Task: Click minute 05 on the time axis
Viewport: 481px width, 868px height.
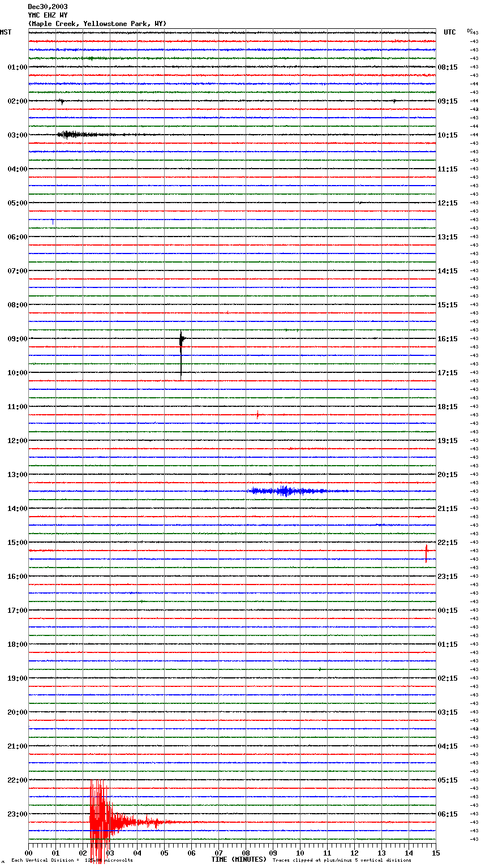Action: (x=164, y=853)
